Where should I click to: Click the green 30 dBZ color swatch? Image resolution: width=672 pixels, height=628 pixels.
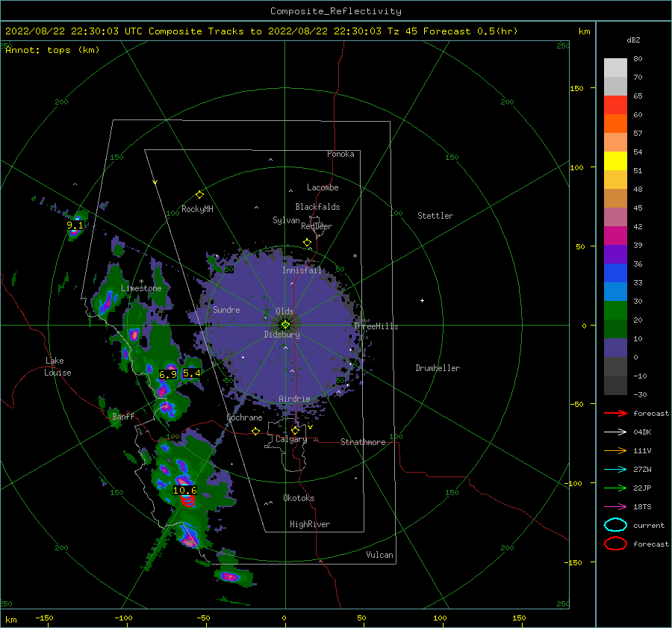[615, 311]
